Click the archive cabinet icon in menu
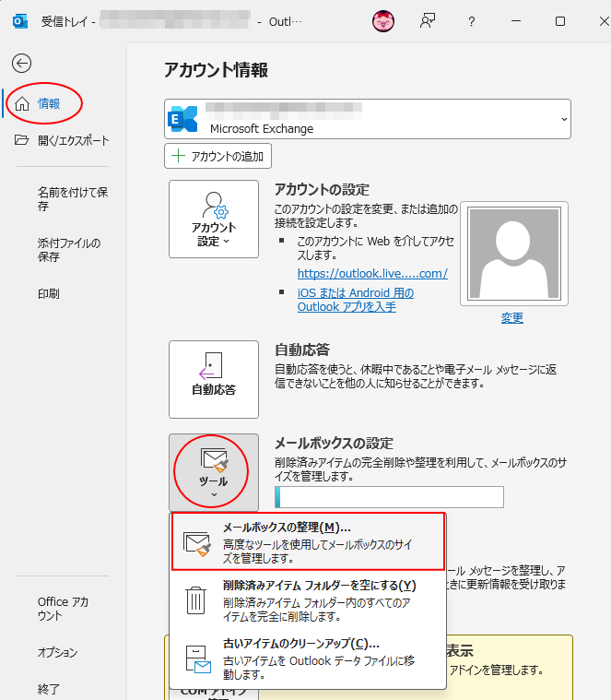This screenshot has width=611, height=700. 198,658
